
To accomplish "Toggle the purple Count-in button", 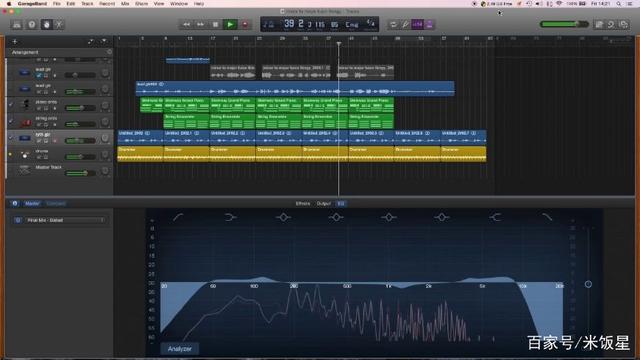I will (417, 24).
